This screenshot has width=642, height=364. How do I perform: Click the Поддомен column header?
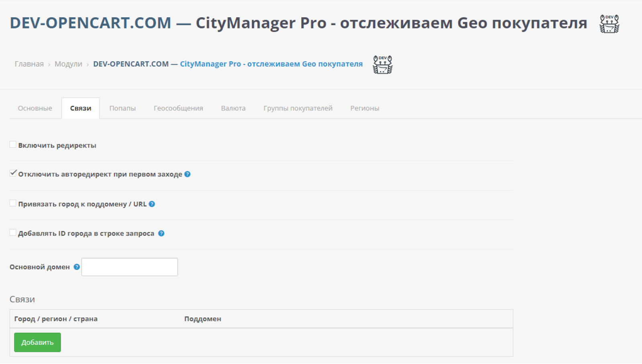(203, 319)
